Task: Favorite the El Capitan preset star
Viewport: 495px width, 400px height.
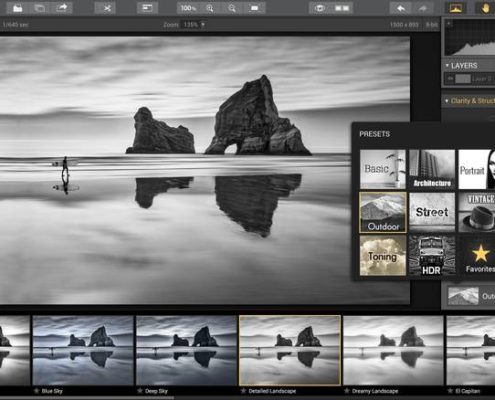Action: click(450, 391)
